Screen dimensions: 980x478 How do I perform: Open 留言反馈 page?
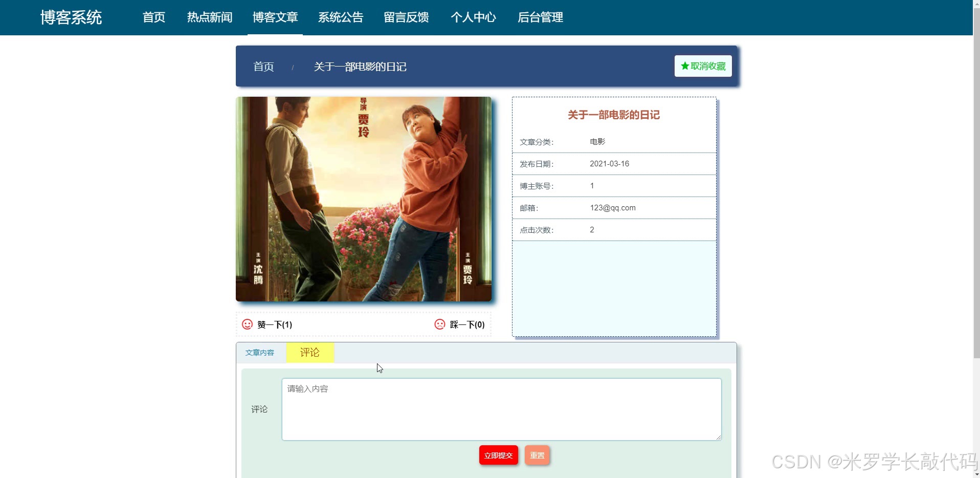pos(407,17)
